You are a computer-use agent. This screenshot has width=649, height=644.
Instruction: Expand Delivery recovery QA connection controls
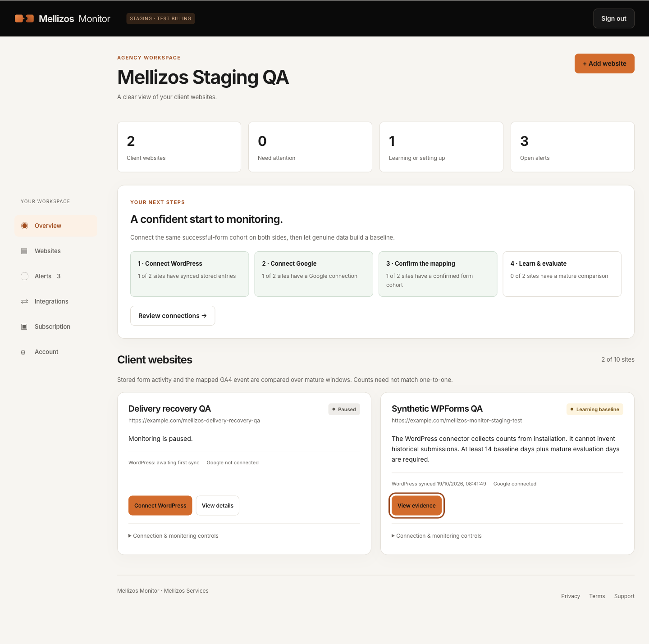[x=174, y=536]
